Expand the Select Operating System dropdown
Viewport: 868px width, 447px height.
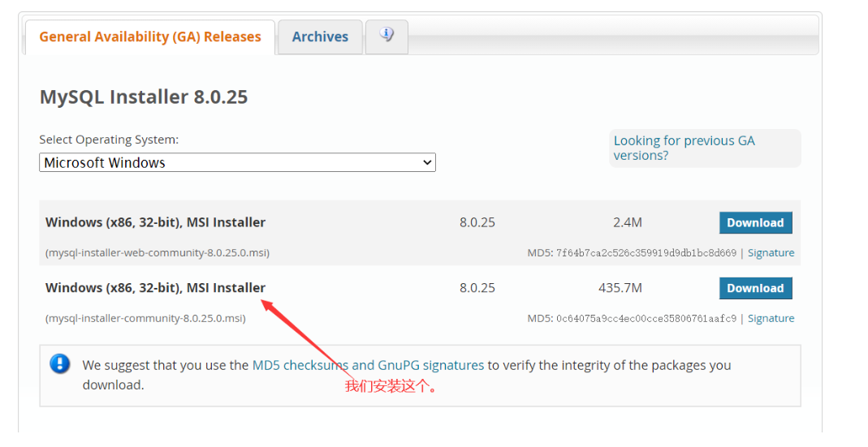click(237, 162)
